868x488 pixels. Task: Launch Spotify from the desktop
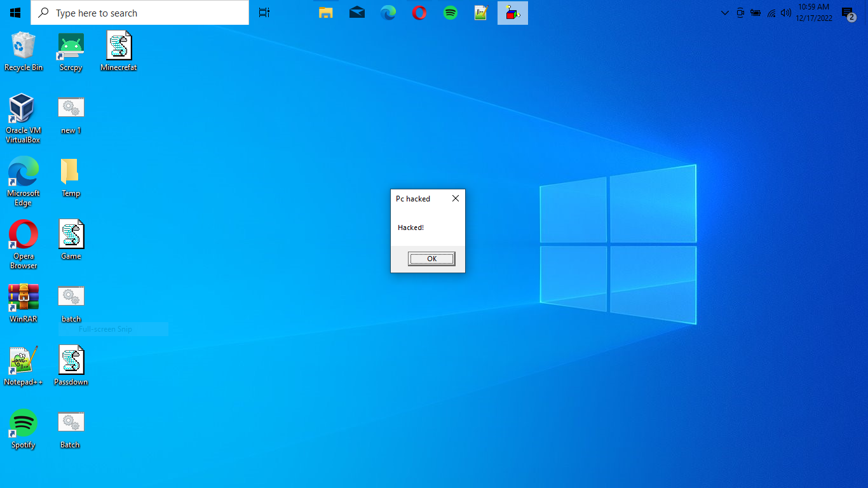(x=23, y=421)
